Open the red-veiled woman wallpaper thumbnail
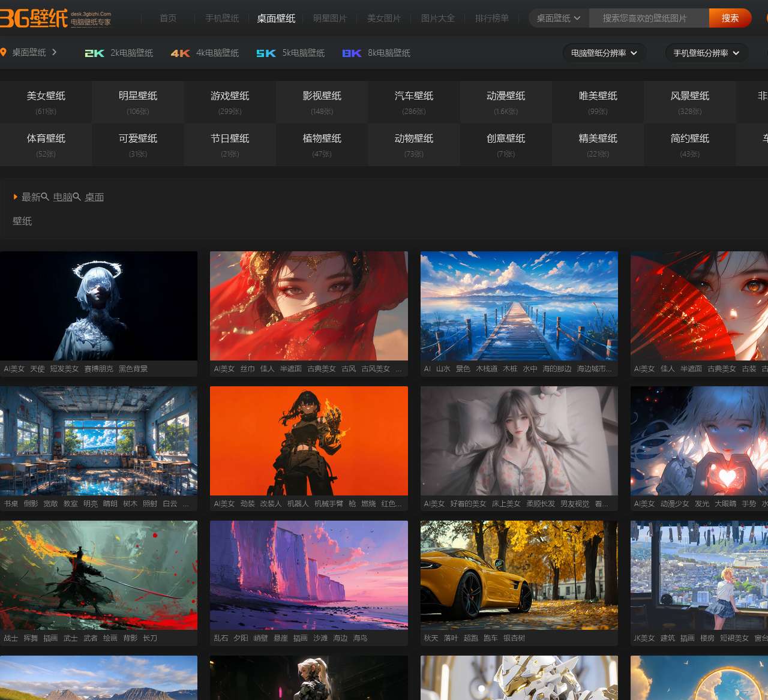 (x=309, y=306)
